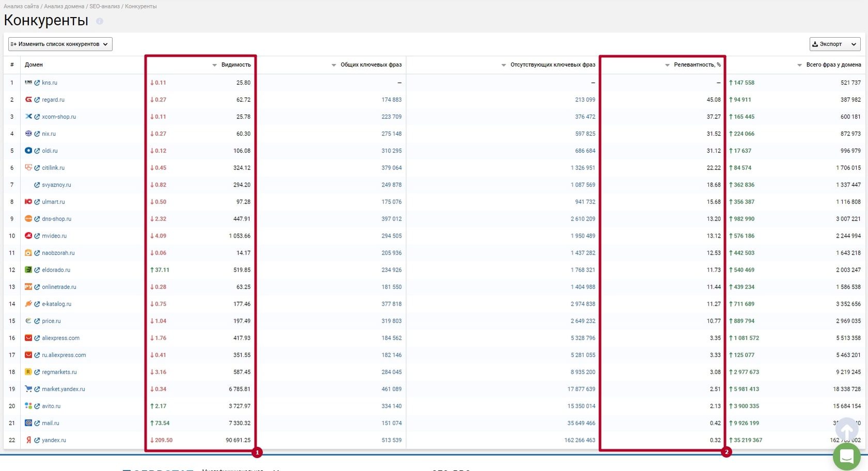Open kns.ru domain link
Viewport: 868px width, 471px height.
tap(50, 83)
